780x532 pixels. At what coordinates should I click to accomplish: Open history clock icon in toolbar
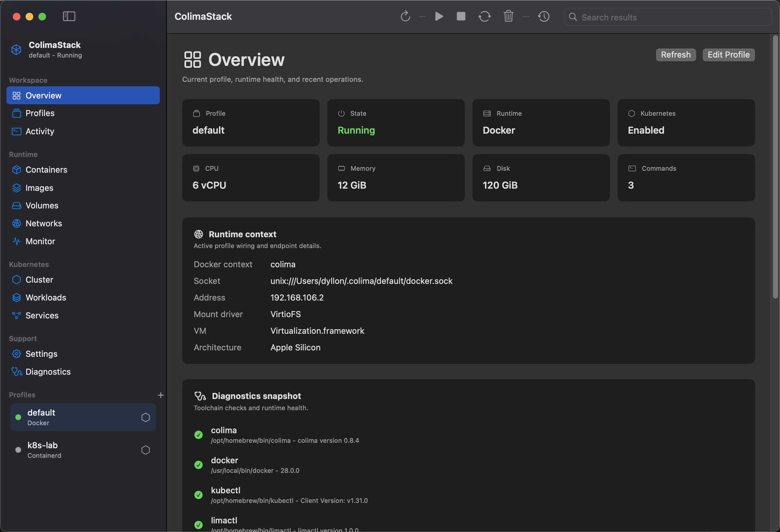click(544, 16)
